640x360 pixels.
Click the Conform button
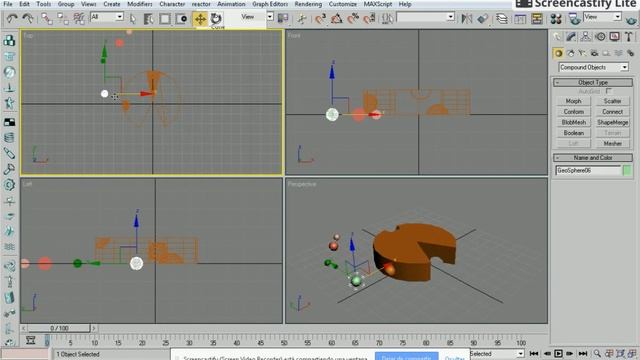click(573, 111)
